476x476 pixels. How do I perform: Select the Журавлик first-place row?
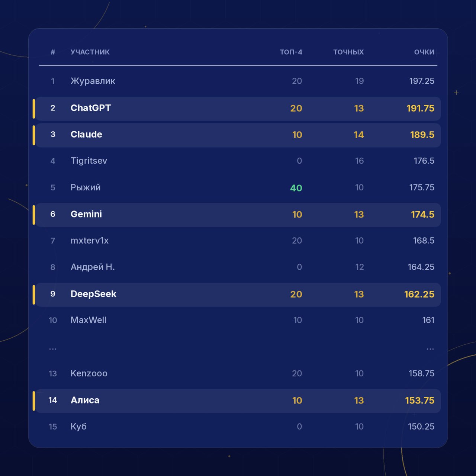click(238, 81)
